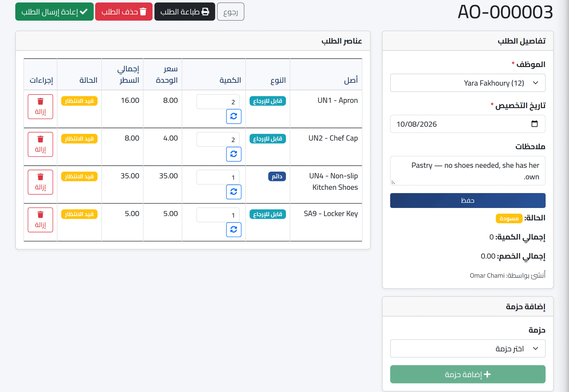The image size is (569, 392).
Task: Click the Omar Chami created-by text
Action: coord(487,275)
